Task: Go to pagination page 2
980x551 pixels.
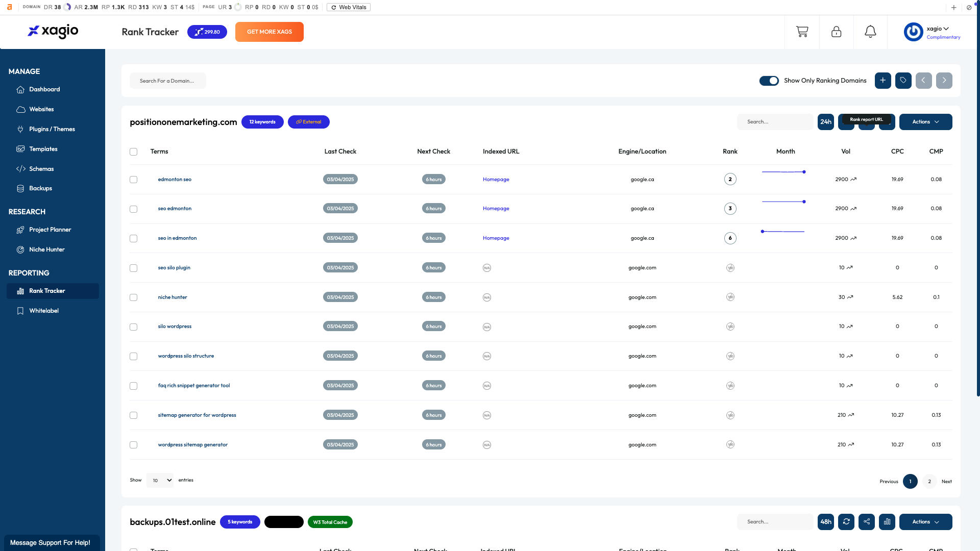Action: tap(929, 481)
